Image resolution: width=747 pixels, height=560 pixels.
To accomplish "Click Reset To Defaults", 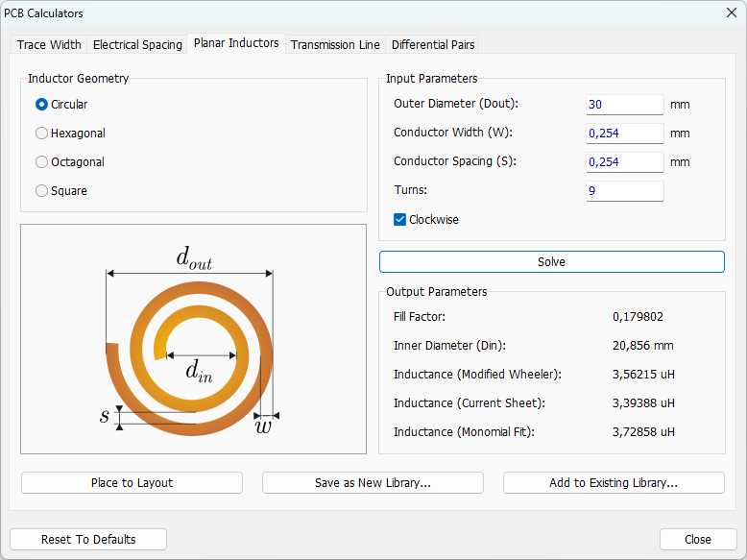I will point(88,539).
